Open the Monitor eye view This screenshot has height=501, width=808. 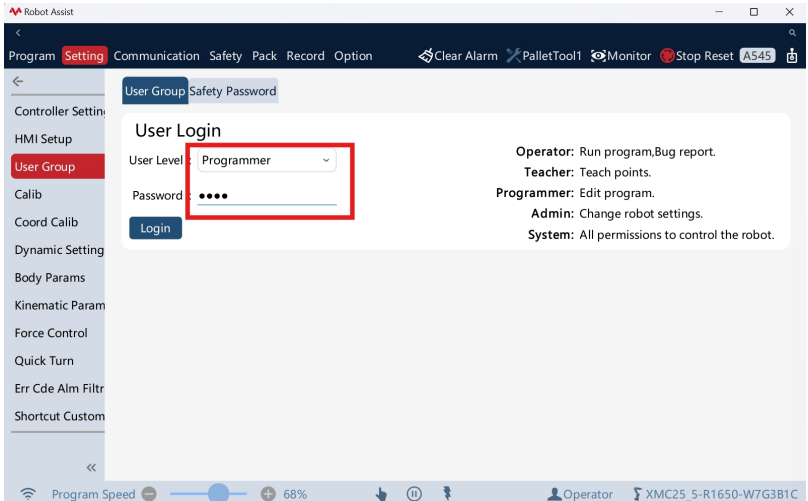pos(621,56)
